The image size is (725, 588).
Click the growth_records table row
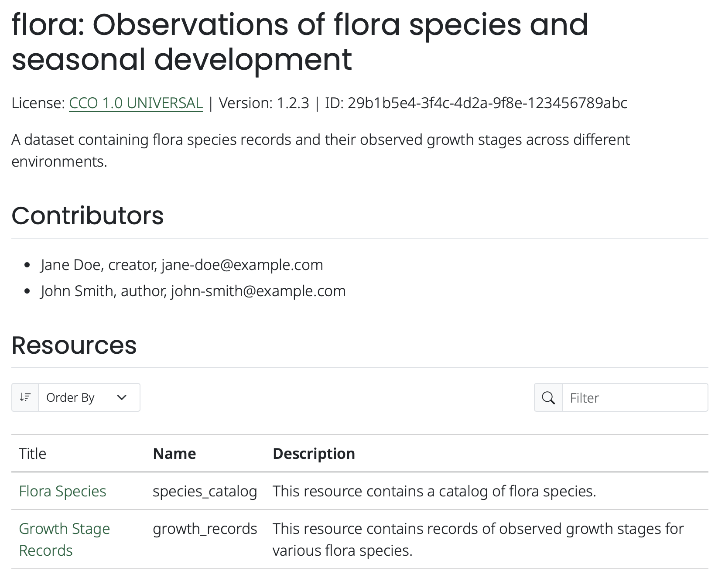[x=349, y=539]
